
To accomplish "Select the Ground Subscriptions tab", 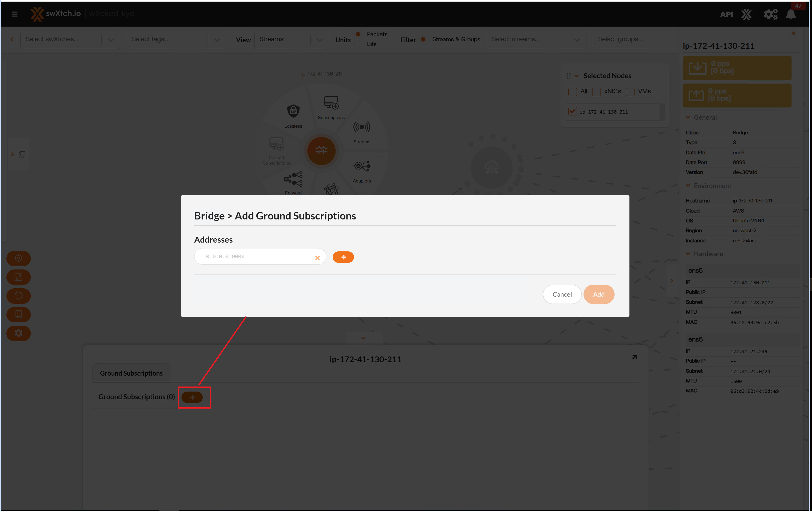I will coord(131,373).
